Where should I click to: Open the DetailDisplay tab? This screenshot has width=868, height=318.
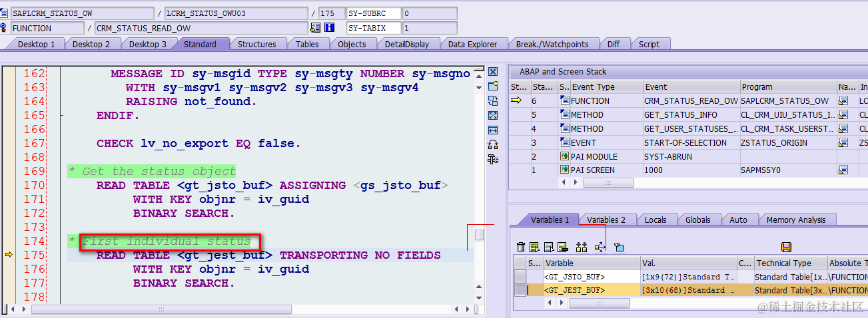(x=407, y=44)
